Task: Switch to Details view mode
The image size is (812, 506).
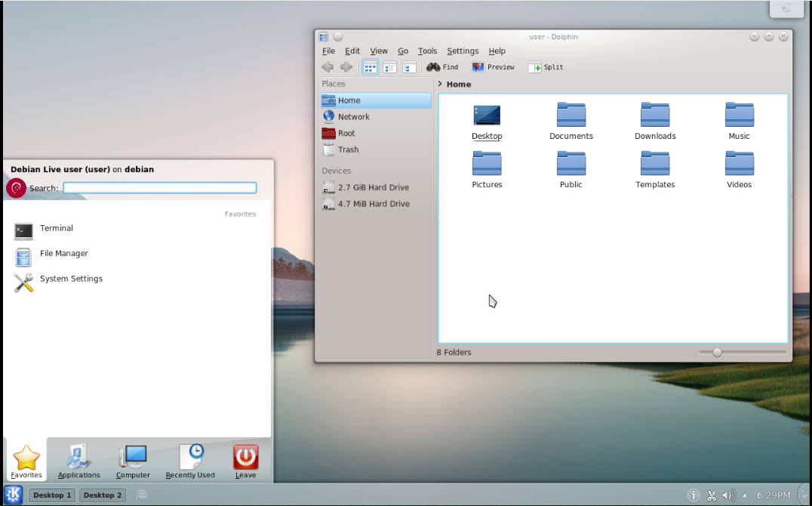Action: (x=389, y=67)
